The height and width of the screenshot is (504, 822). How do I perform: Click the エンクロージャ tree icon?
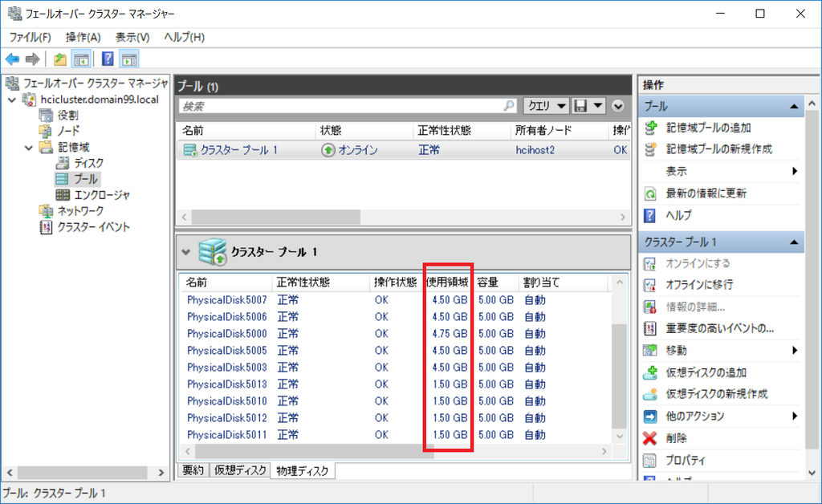pyautogui.click(x=63, y=195)
